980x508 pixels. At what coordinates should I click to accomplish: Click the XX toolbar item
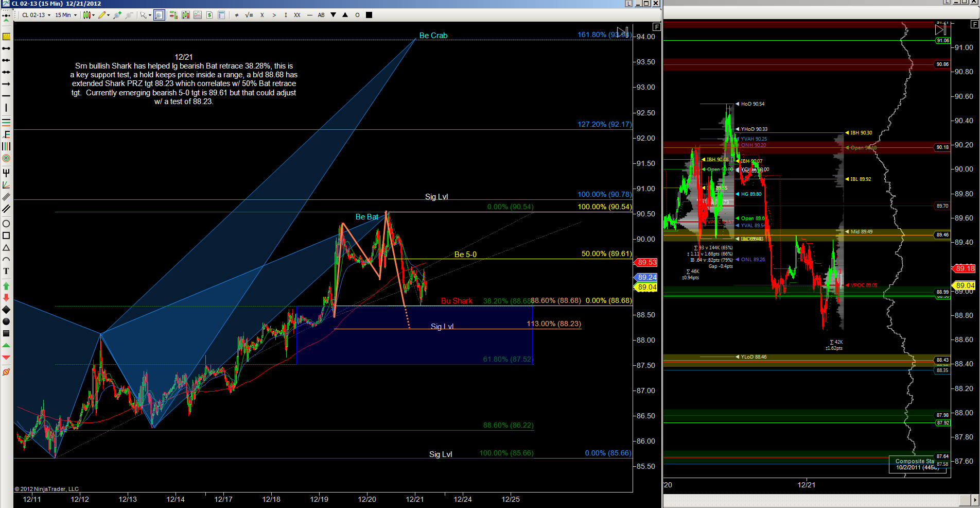click(297, 15)
